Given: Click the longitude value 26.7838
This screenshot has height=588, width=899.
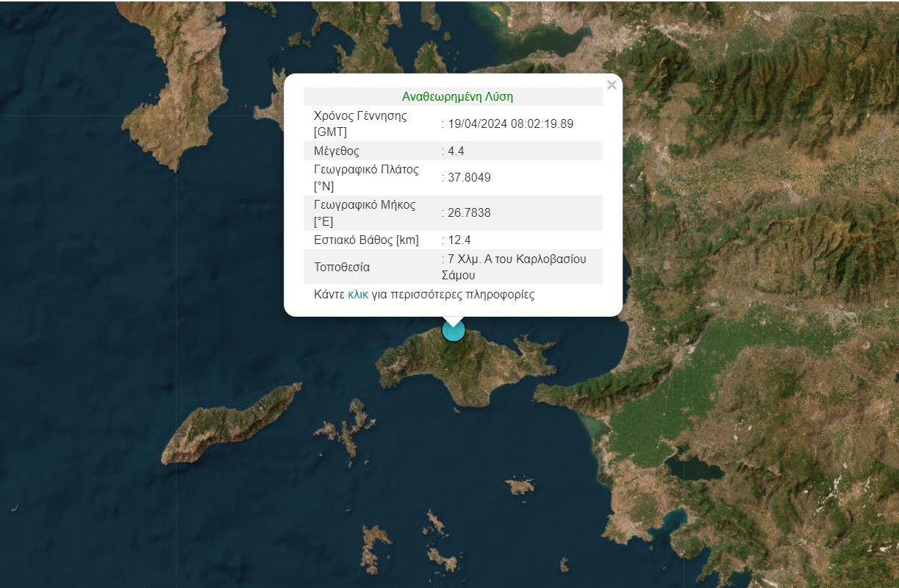Looking at the screenshot, I should (x=469, y=213).
